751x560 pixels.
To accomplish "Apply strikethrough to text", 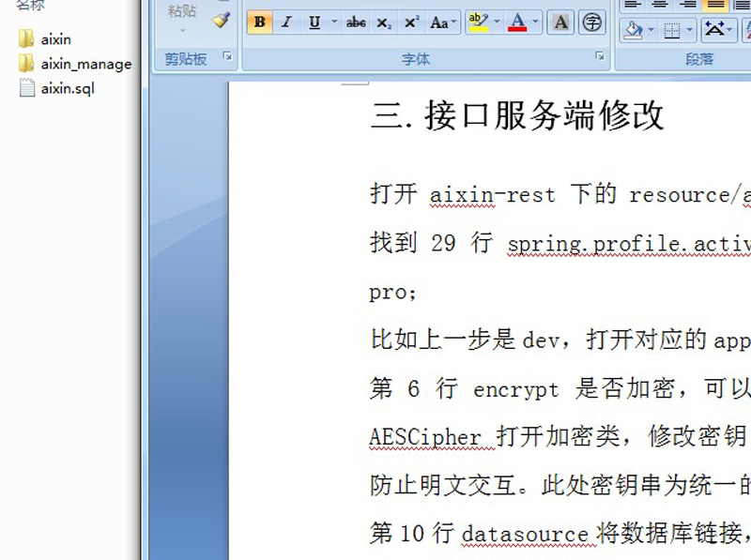I will pos(356,23).
